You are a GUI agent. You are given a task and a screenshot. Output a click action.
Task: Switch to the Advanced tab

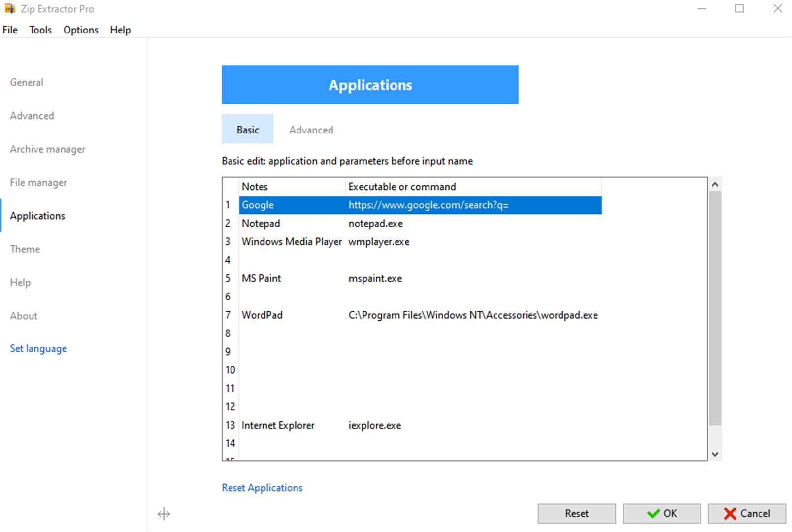(311, 130)
